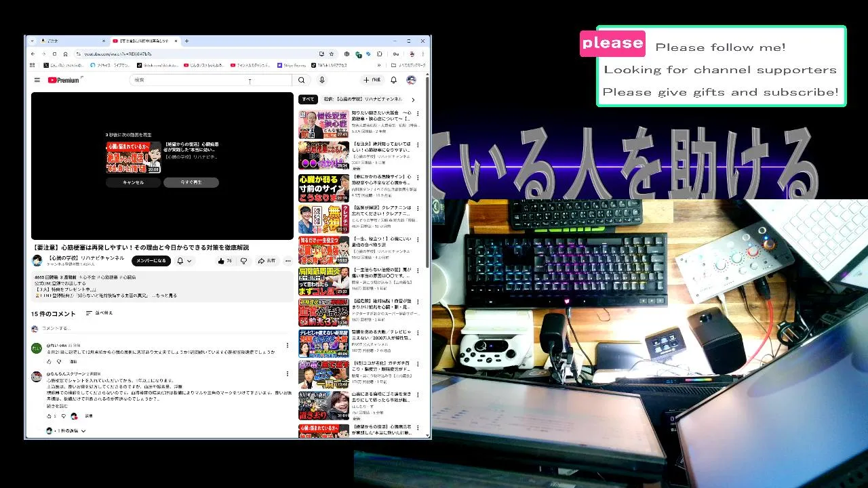Start voice search with microphone icon
Image resolution: width=868 pixels, height=488 pixels.
[x=322, y=80]
